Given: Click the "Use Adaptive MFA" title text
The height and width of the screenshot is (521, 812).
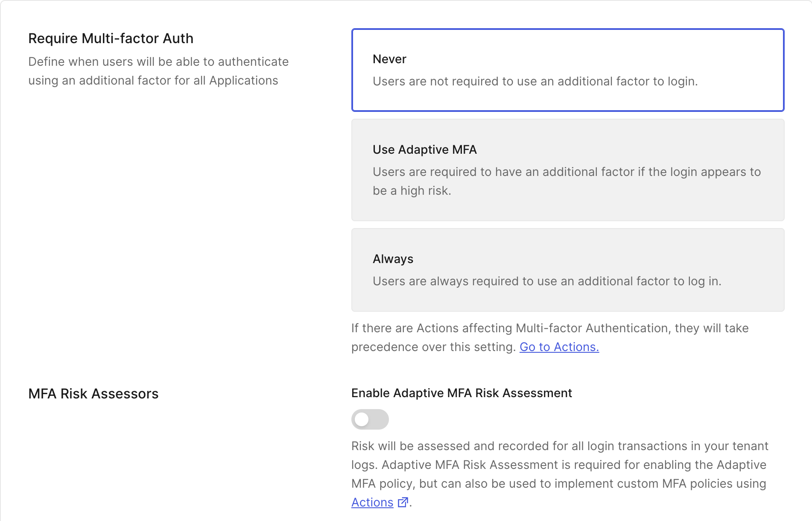Looking at the screenshot, I should (424, 149).
